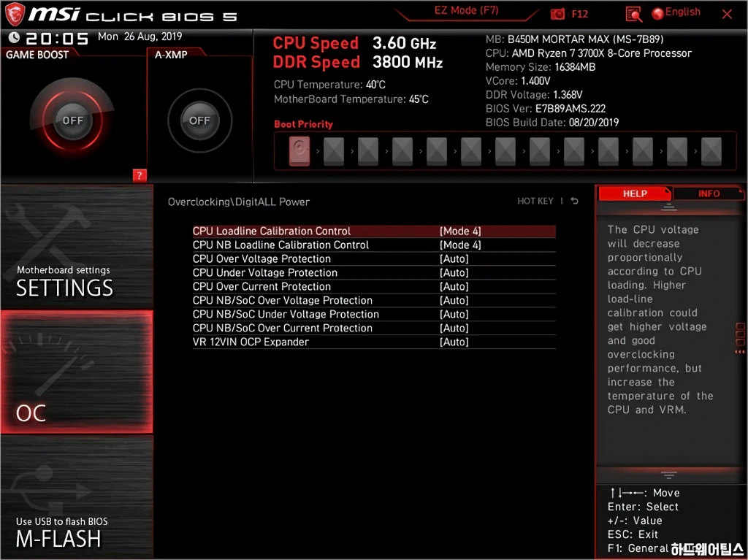Open the BIOS search magnifier icon

point(633,15)
